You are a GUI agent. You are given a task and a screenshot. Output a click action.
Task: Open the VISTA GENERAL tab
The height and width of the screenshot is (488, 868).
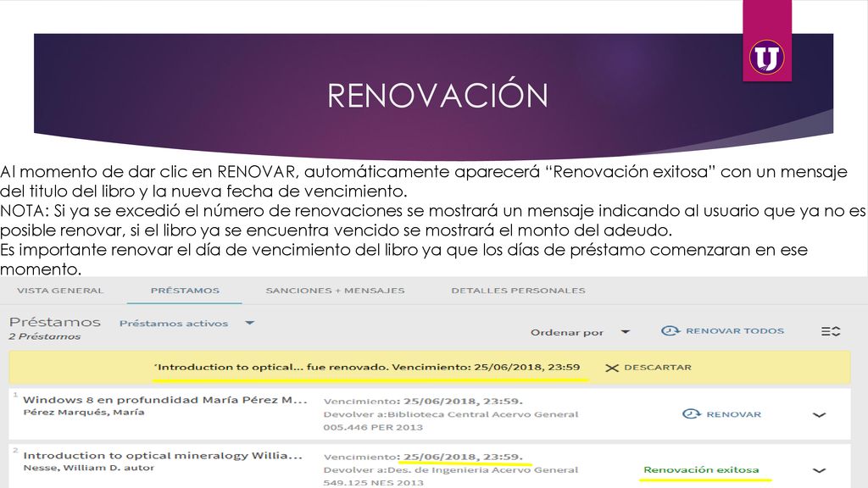(x=60, y=291)
